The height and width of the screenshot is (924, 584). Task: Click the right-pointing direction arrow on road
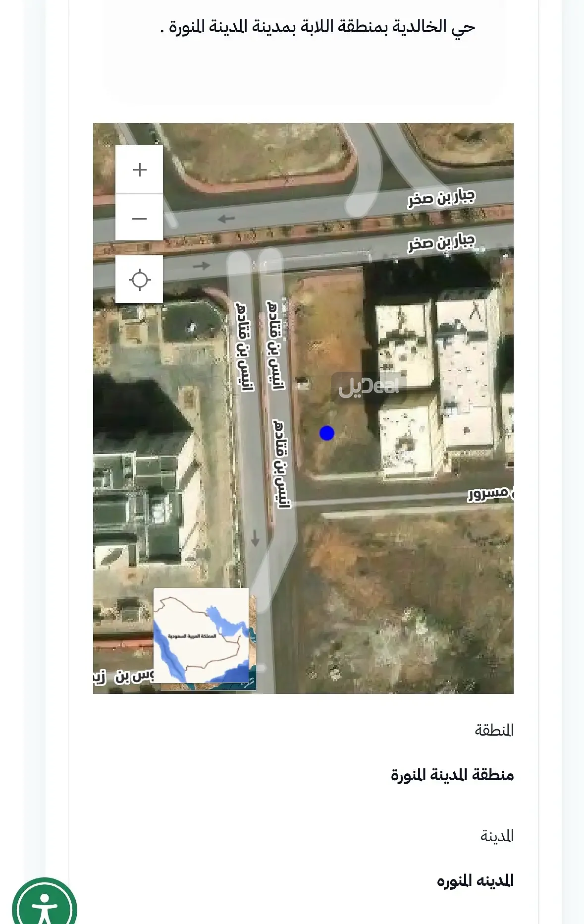tap(201, 266)
